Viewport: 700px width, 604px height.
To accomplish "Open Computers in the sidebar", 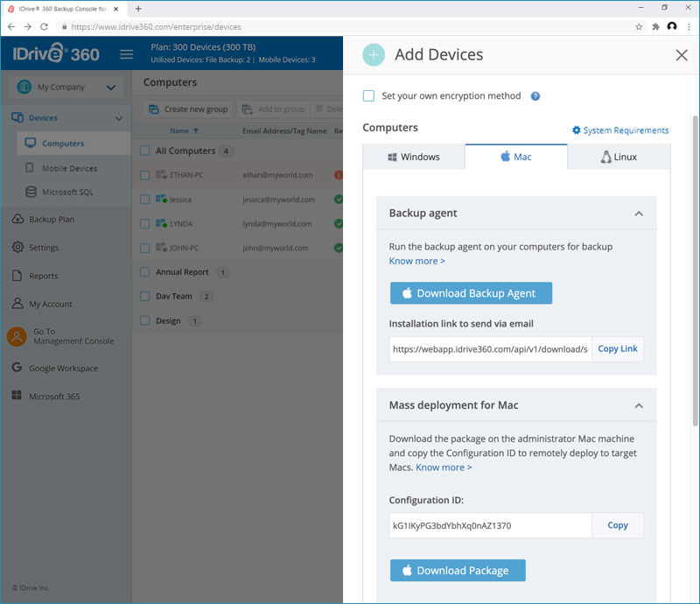I will click(x=73, y=144).
